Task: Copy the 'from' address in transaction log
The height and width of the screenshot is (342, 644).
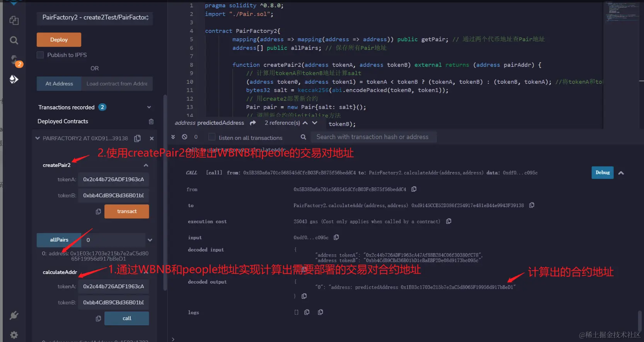Action: pyautogui.click(x=414, y=189)
